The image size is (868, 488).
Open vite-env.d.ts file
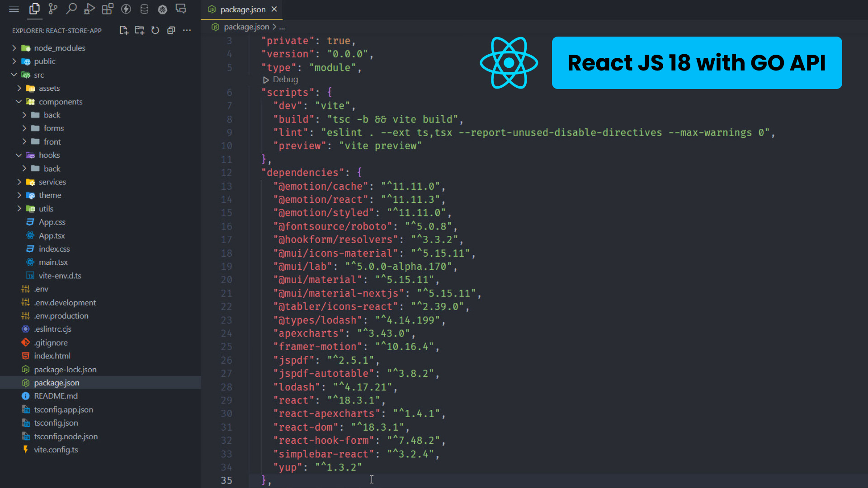tap(60, 276)
